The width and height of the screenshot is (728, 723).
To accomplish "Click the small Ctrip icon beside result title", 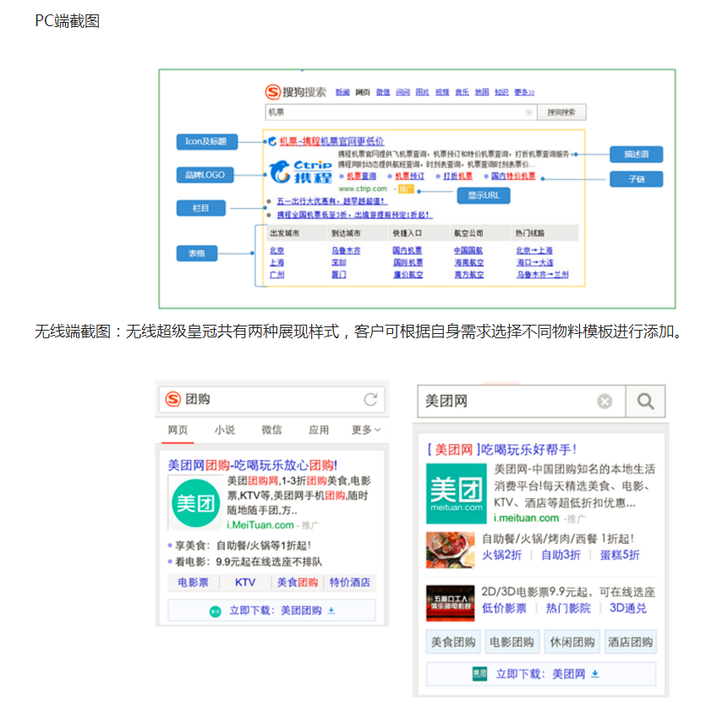I will [272, 141].
